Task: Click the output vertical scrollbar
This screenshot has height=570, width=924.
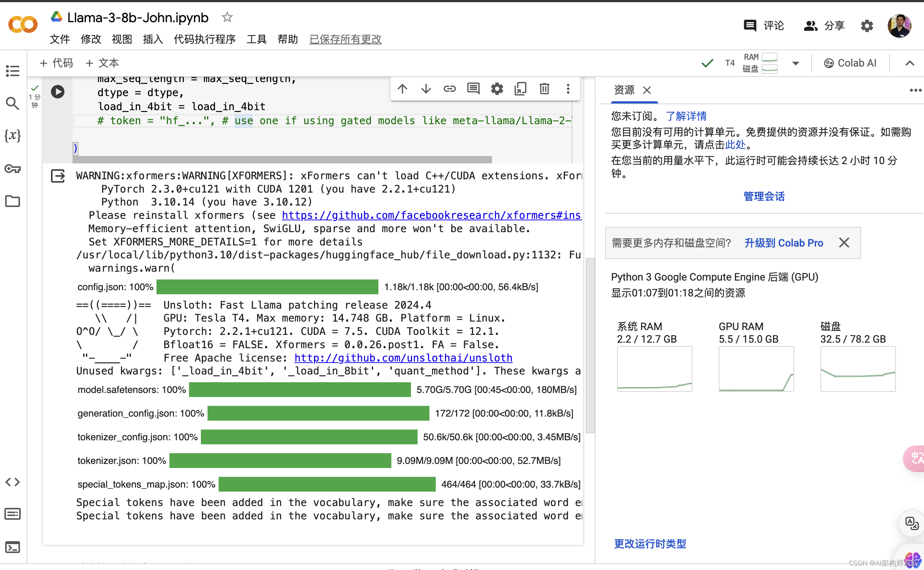Action: [590, 346]
